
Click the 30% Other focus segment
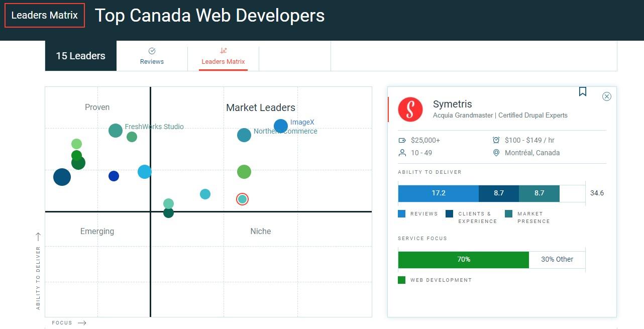tap(557, 259)
